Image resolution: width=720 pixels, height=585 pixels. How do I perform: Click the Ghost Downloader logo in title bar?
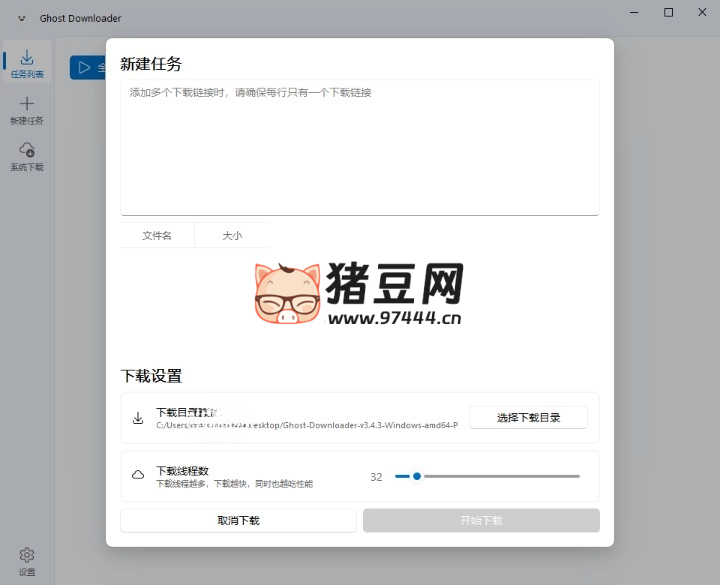(x=22, y=17)
